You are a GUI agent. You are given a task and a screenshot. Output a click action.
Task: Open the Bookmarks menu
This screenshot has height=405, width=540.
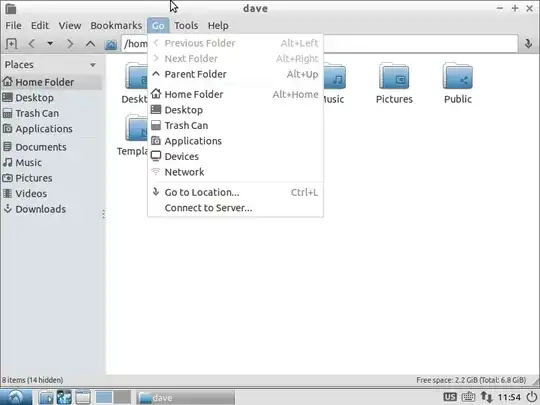(116, 25)
